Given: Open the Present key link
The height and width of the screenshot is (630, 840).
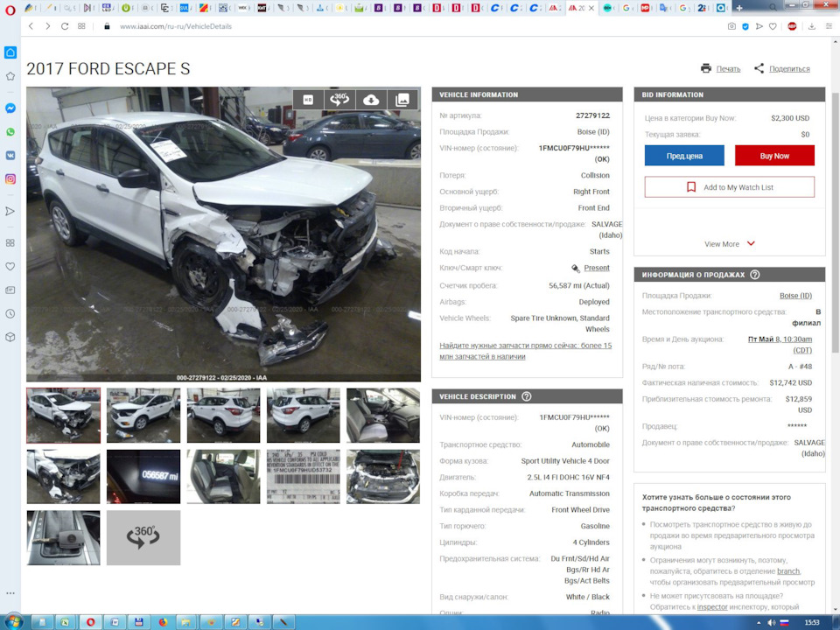Looking at the screenshot, I should (596, 268).
